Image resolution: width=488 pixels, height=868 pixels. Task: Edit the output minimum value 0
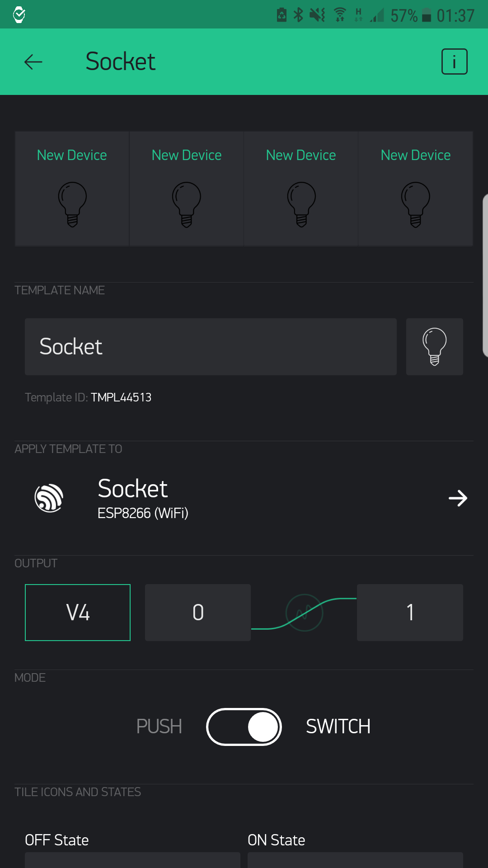[198, 613]
